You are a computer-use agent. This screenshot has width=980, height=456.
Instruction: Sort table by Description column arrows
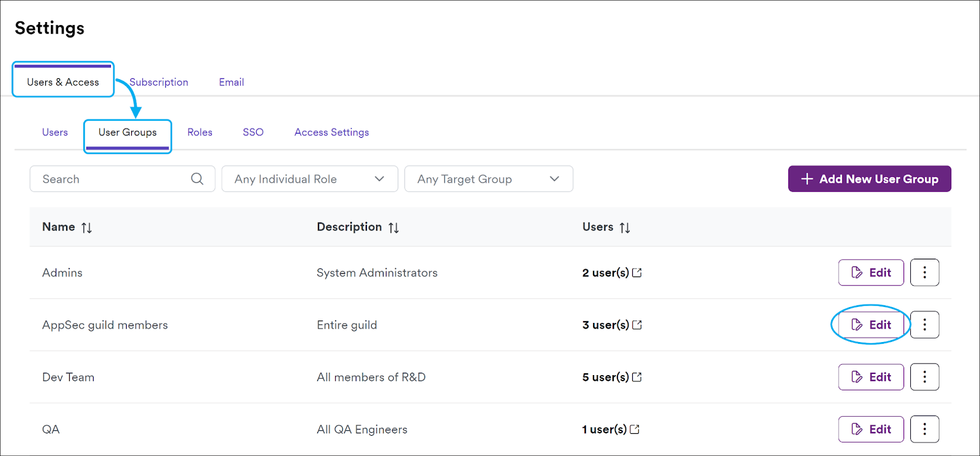[x=393, y=227]
